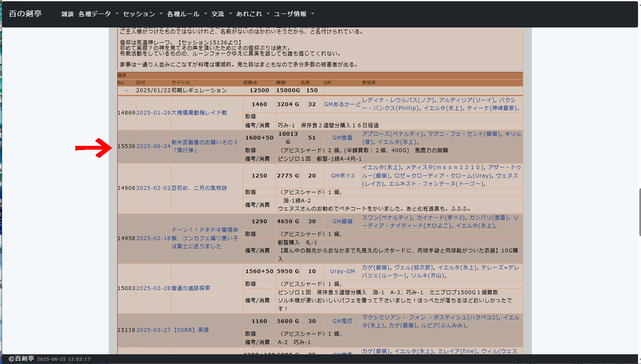Click the 雑談 menu item

pyautogui.click(x=67, y=14)
